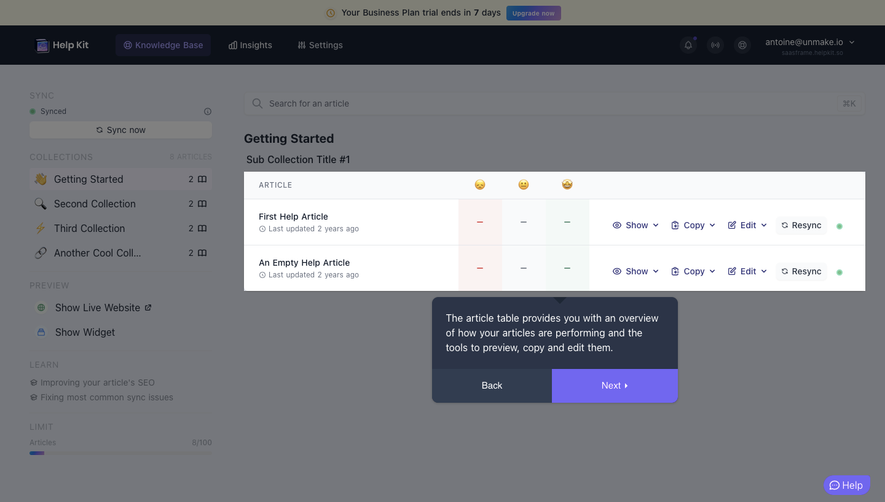This screenshot has width=885, height=502.
Task: Click the book icon next to Third Collection count
Action: (x=202, y=228)
